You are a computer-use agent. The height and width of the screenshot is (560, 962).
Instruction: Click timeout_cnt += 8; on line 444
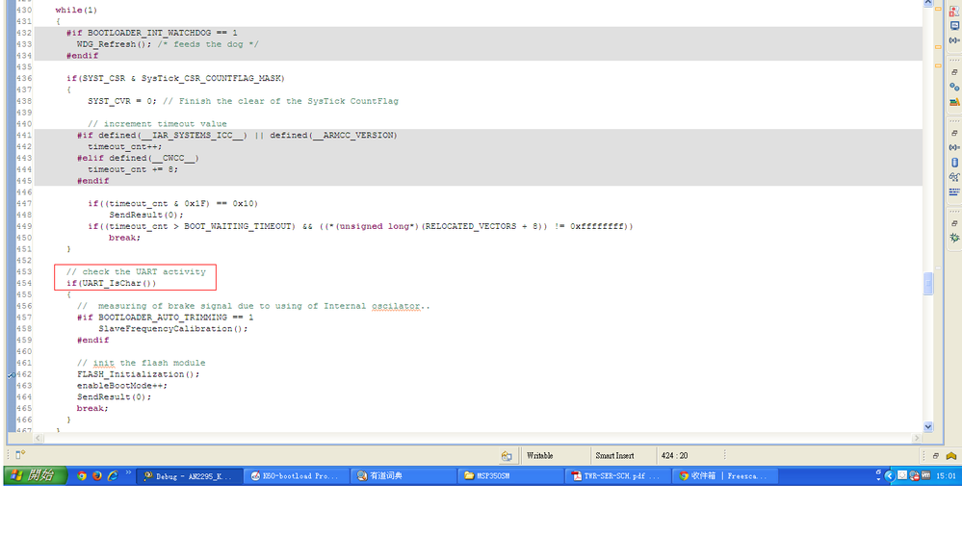133,169
